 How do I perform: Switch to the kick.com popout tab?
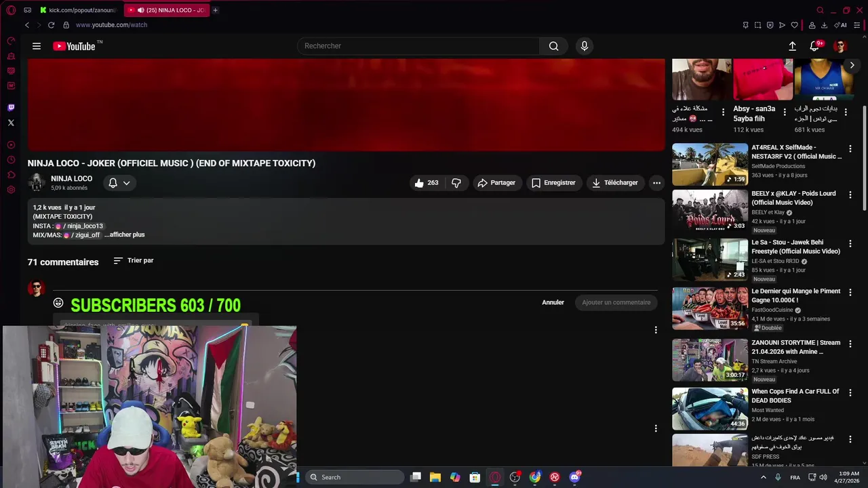(79, 10)
